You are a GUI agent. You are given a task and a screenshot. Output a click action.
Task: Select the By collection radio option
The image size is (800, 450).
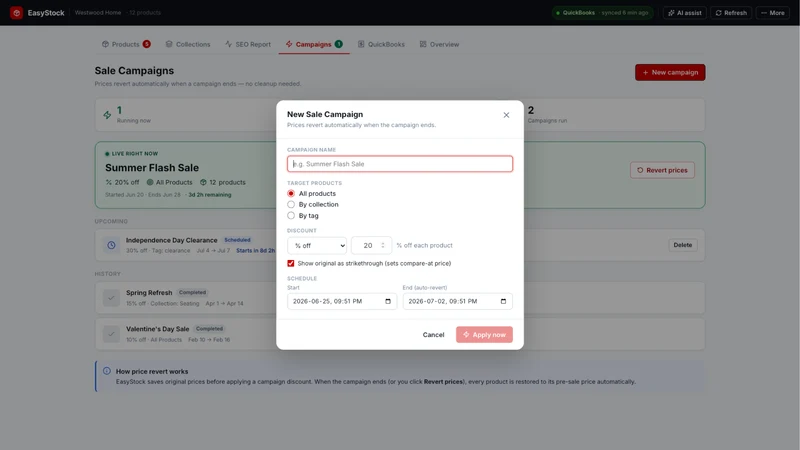pos(291,204)
